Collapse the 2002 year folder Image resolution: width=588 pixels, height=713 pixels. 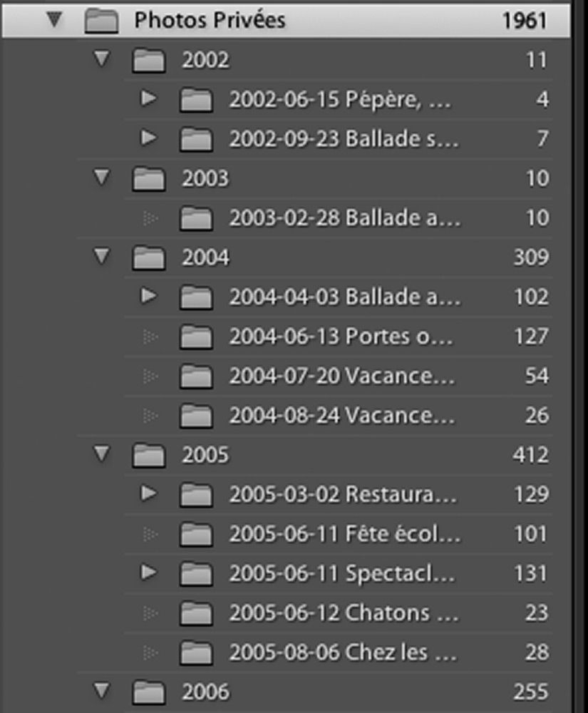102,58
